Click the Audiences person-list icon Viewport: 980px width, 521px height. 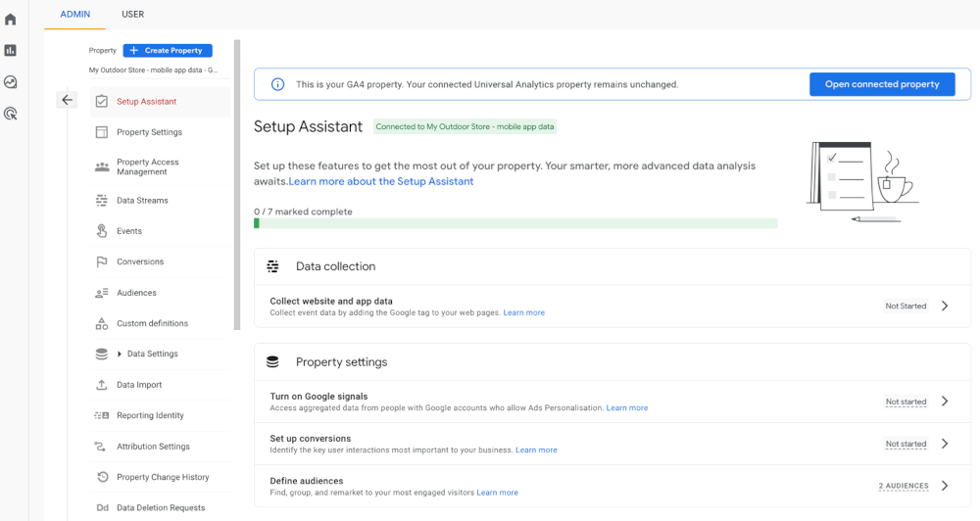(102, 293)
